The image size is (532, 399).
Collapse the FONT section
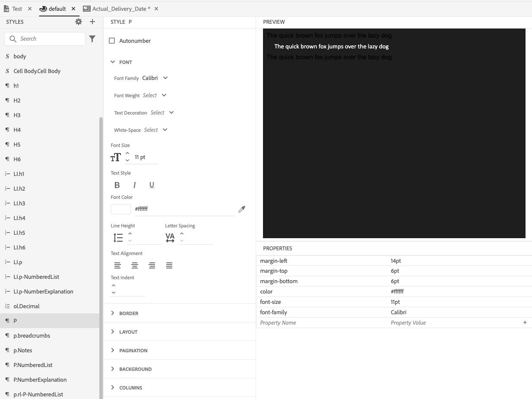click(x=113, y=62)
